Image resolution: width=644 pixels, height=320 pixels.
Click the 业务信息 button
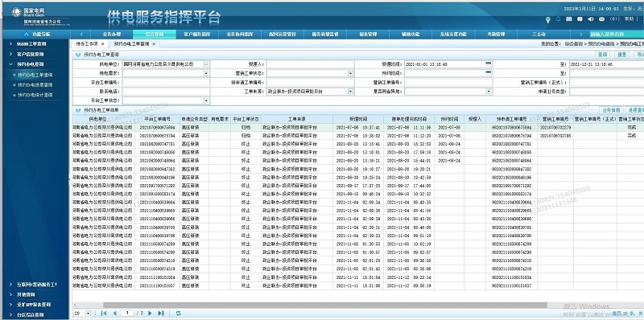pos(611,110)
